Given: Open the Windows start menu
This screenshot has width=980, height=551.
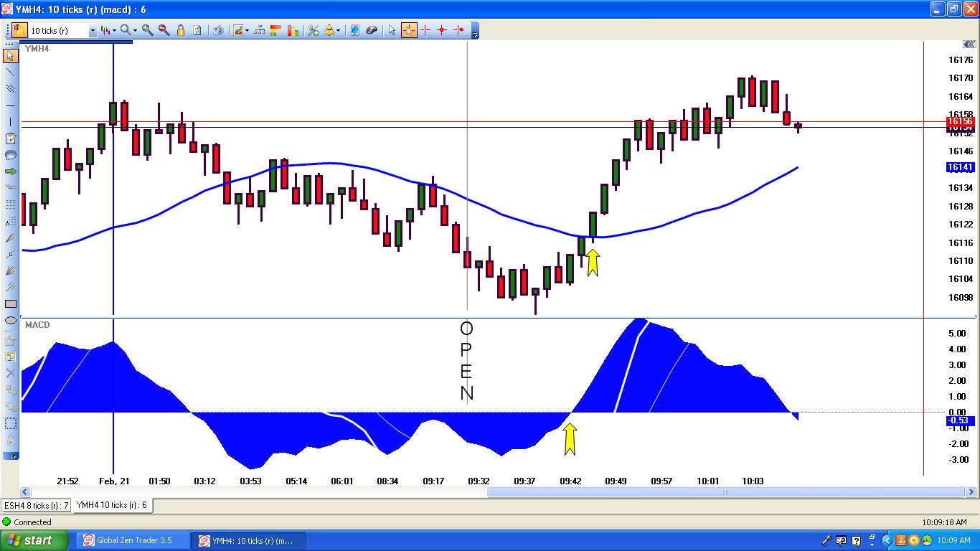Looking at the screenshot, I should pyautogui.click(x=34, y=540).
